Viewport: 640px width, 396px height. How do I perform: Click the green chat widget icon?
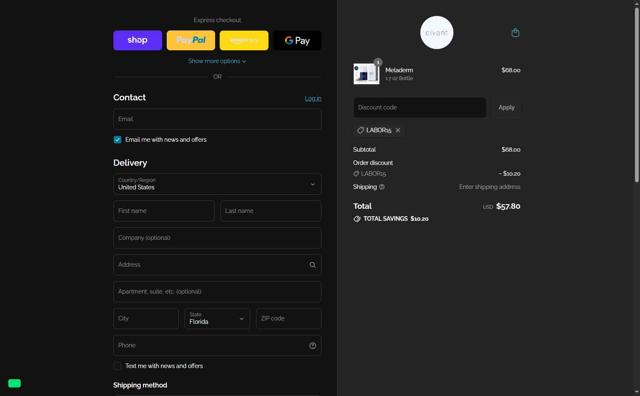tap(15, 383)
